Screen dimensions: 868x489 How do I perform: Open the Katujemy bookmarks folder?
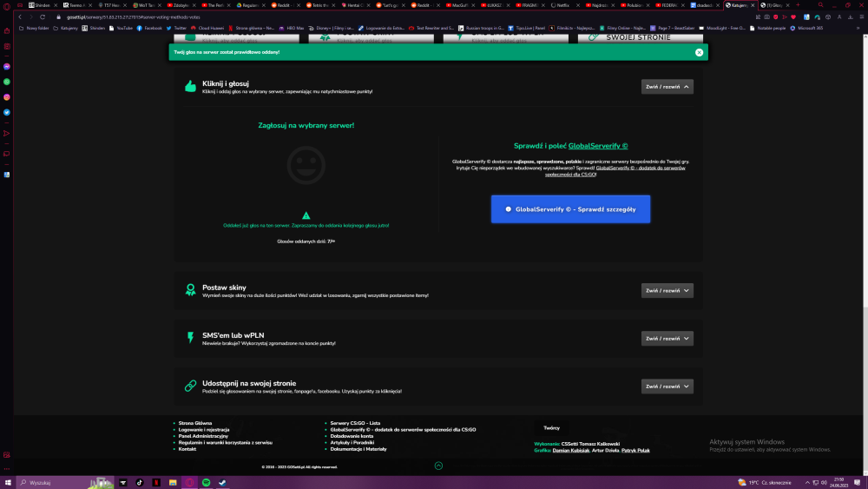click(65, 28)
